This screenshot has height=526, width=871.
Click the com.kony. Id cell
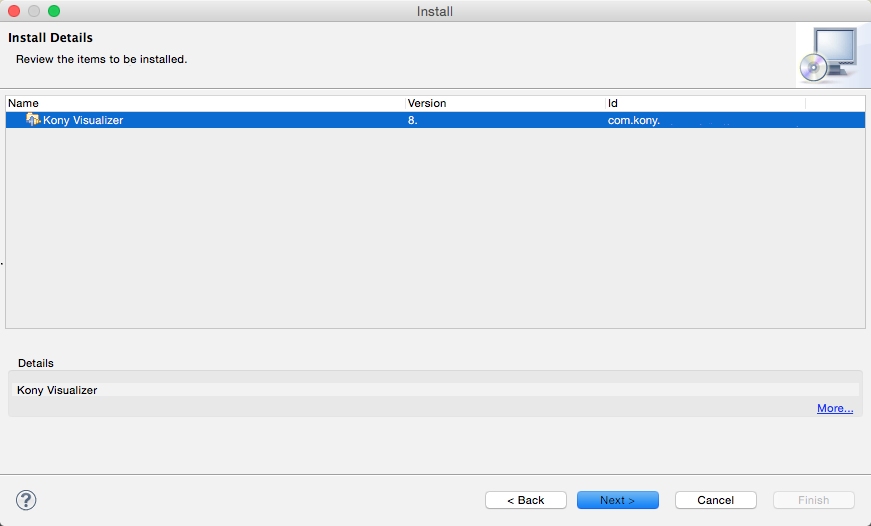[633, 120]
